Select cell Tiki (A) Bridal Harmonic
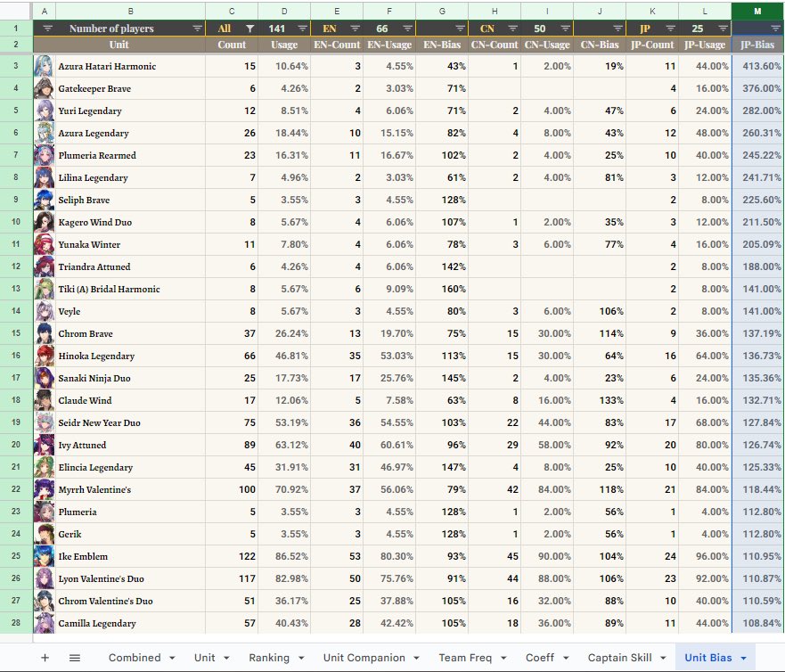The height and width of the screenshot is (672, 785). tap(130, 289)
